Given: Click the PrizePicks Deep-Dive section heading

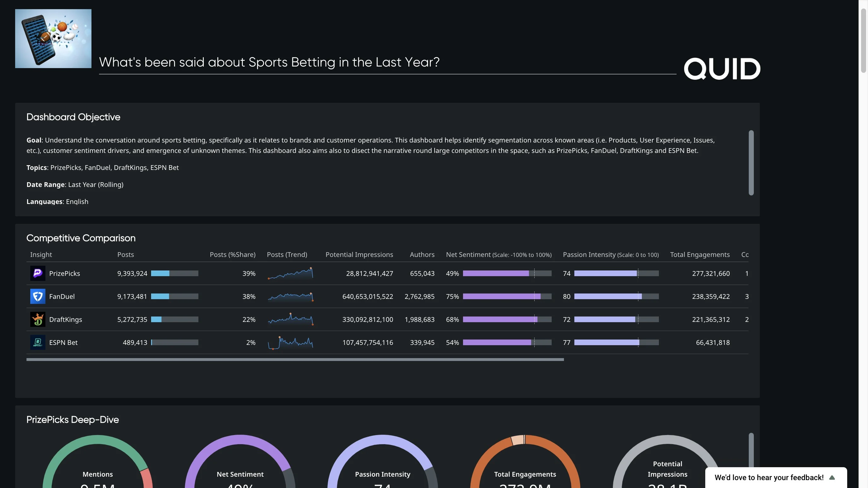Looking at the screenshot, I should pyautogui.click(x=73, y=420).
